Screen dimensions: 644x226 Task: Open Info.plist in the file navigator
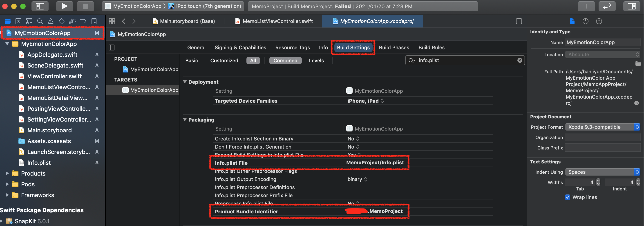[x=39, y=163]
